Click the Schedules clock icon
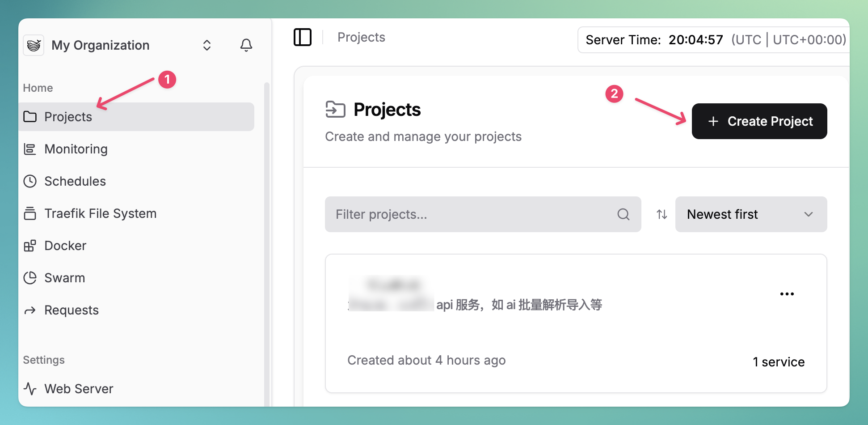Image resolution: width=868 pixels, height=425 pixels. click(x=30, y=181)
